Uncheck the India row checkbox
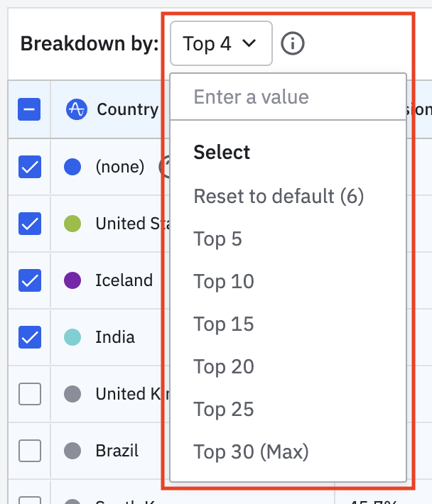 pyautogui.click(x=29, y=336)
